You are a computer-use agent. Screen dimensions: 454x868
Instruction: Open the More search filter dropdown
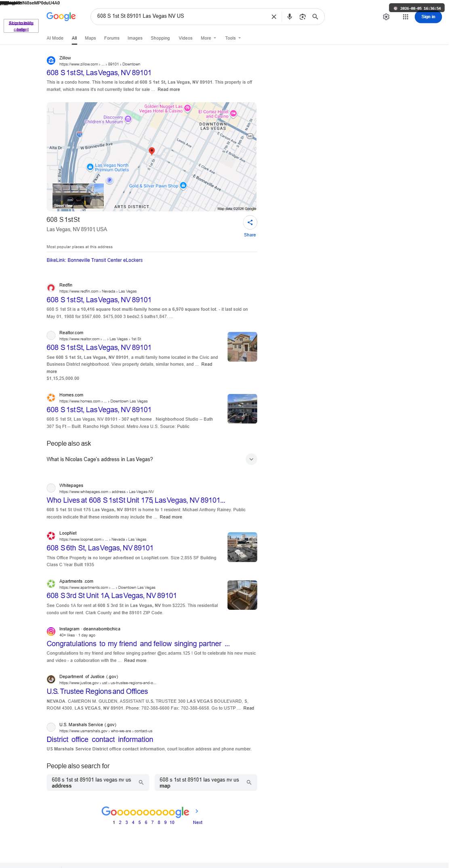click(208, 38)
